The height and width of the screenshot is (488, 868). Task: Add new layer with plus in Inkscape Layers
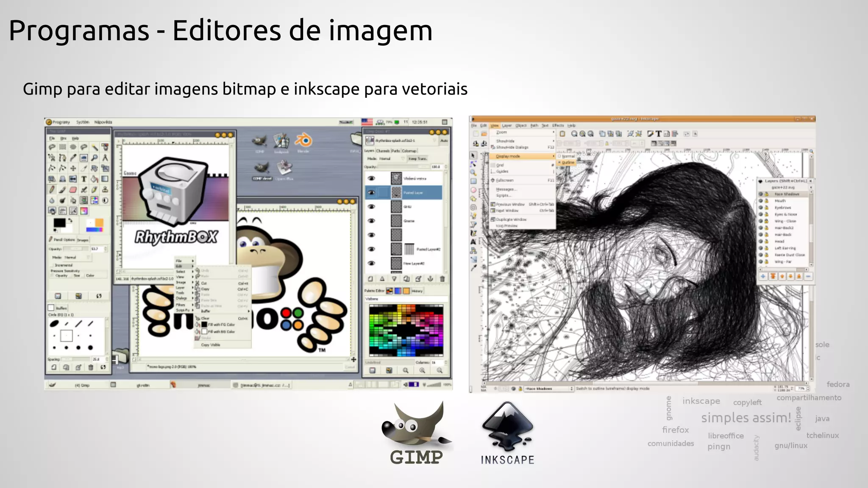(763, 276)
